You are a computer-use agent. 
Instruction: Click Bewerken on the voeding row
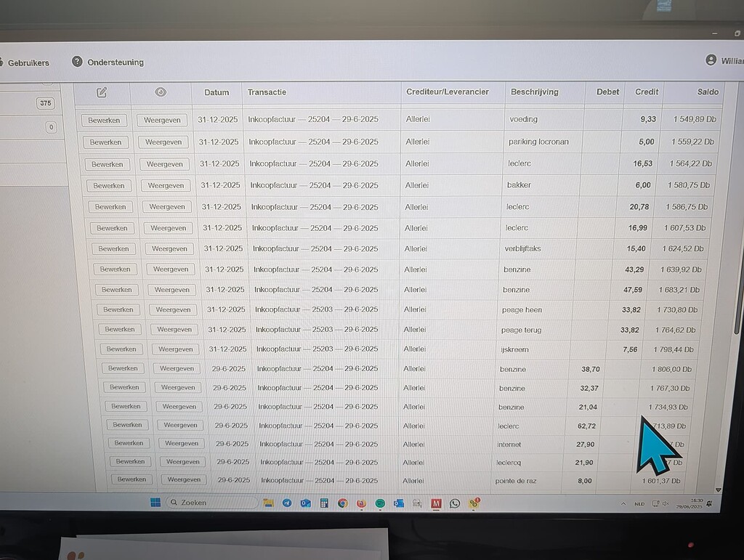pos(105,119)
